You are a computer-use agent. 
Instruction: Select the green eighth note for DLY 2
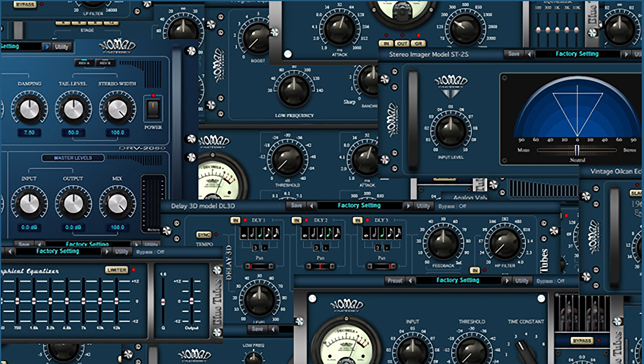(329, 233)
